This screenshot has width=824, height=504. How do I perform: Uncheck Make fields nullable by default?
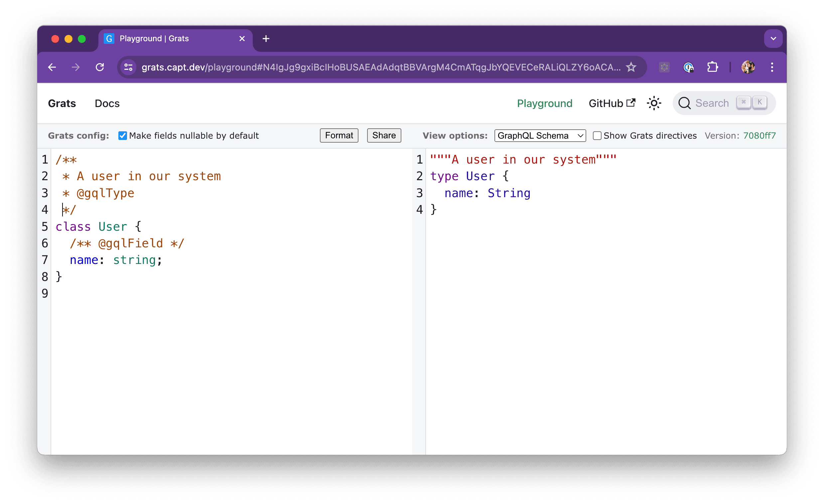pyautogui.click(x=122, y=135)
